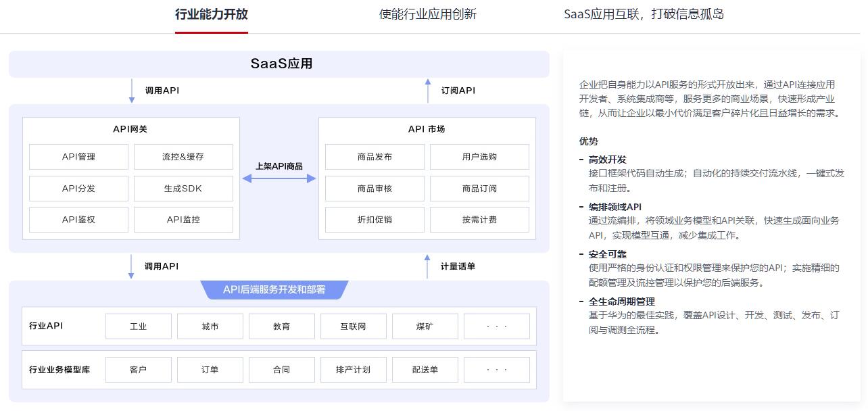Click the 排产计划 box
The width and height of the screenshot is (868, 411).
pyautogui.click(x=354, y=370)
